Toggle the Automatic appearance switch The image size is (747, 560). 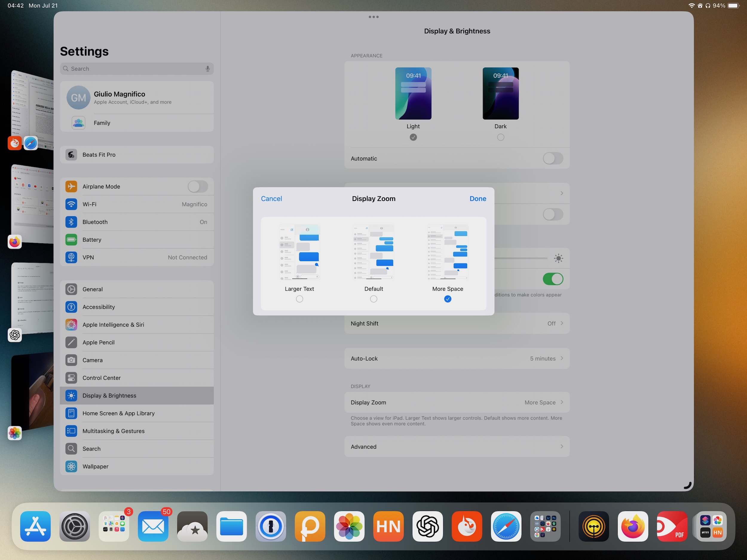pyautogui.click(x=553, y=158)
